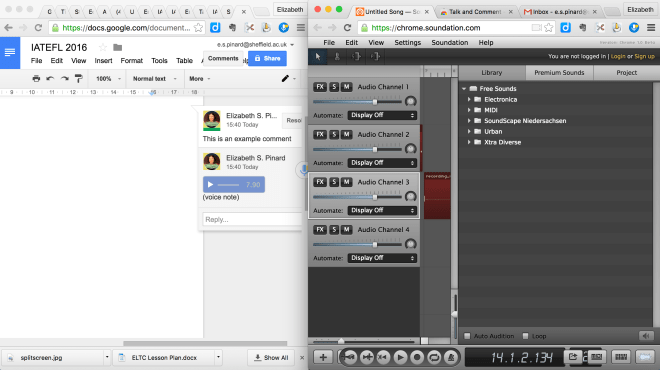Screen dimensions: 660x370
Task: Undo last edit in Google Docs
Action: (x=50, y=78)
